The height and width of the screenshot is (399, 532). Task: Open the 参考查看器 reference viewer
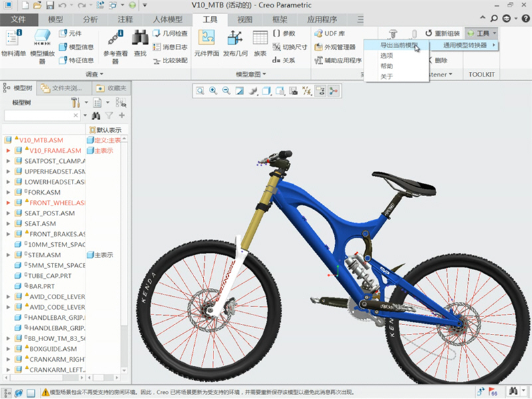[115, 47]
